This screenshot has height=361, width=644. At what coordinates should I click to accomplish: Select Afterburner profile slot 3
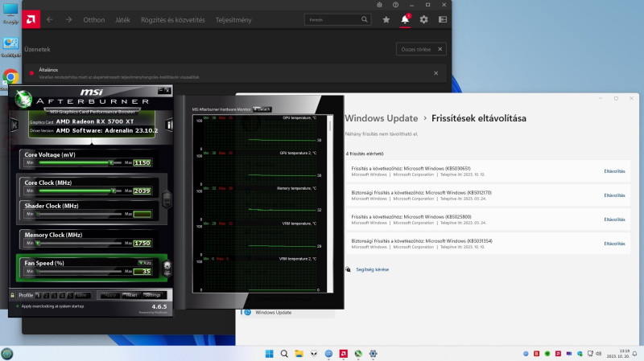click(54, 295)
